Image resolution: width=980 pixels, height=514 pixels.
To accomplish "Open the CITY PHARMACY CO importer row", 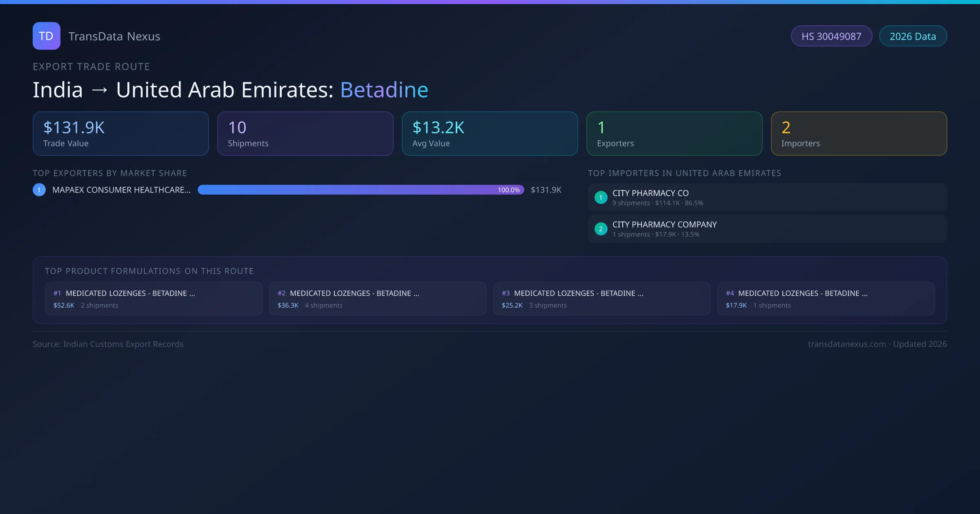I will tap(767, 197).
